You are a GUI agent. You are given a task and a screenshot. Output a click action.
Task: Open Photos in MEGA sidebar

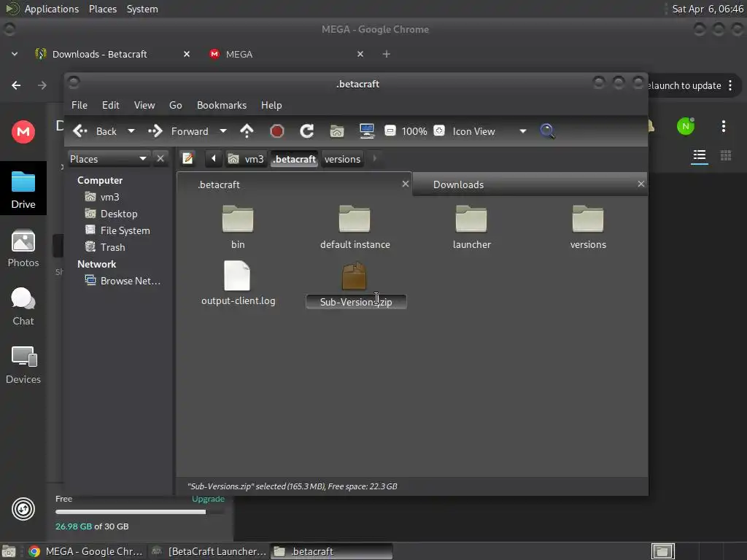23,248
